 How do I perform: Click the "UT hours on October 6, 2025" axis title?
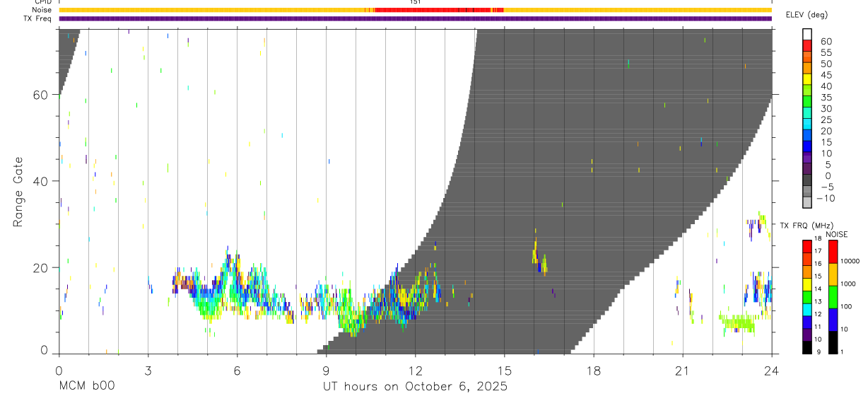point(415,387)
